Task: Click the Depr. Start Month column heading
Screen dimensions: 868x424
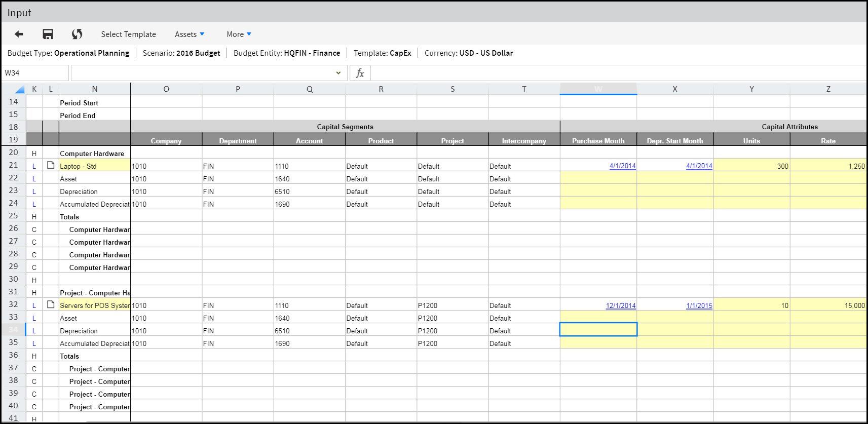Action: 675,141
